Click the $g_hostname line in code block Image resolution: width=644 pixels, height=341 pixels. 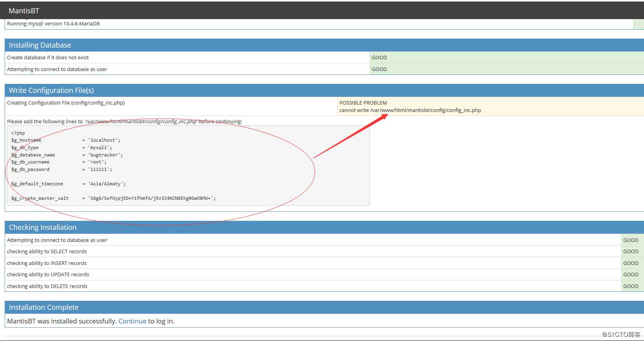66,140
